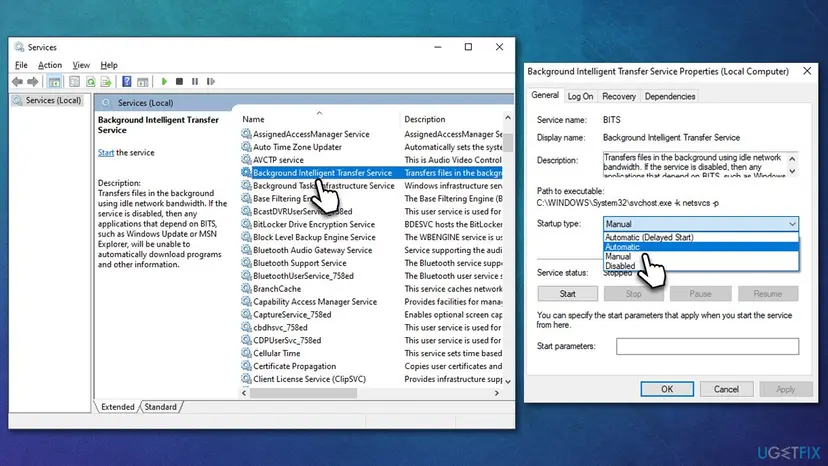The image size is (828, 466).
Task: Choose Automatic startup type option
Action: (x=701, y=247)
